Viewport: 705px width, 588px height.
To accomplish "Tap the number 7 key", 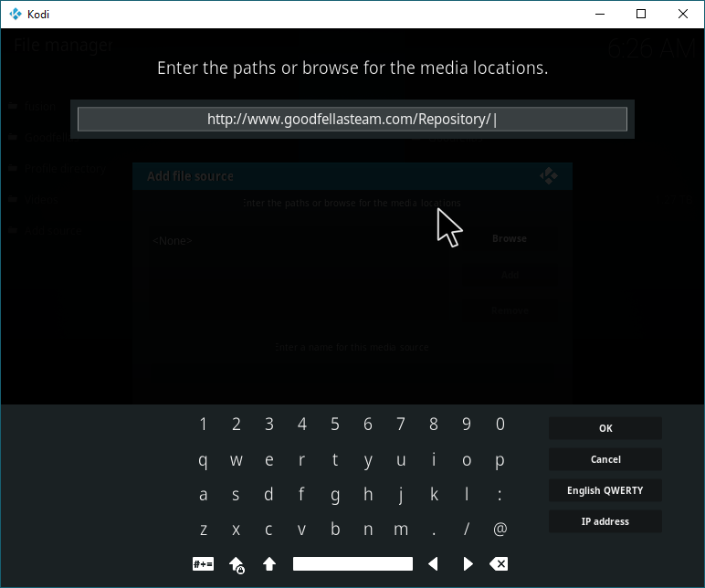I will (x=401, y=424).
